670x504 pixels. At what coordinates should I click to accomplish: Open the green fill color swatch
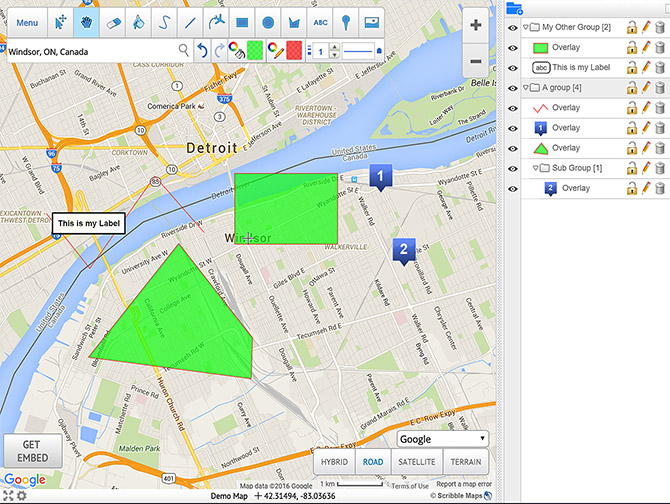(255, 49)
